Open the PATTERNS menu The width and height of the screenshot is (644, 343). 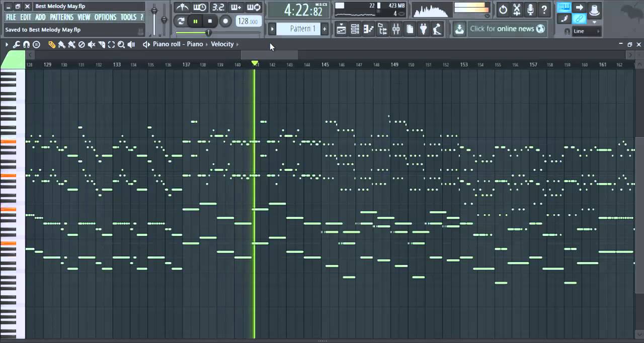pos(62,17)
